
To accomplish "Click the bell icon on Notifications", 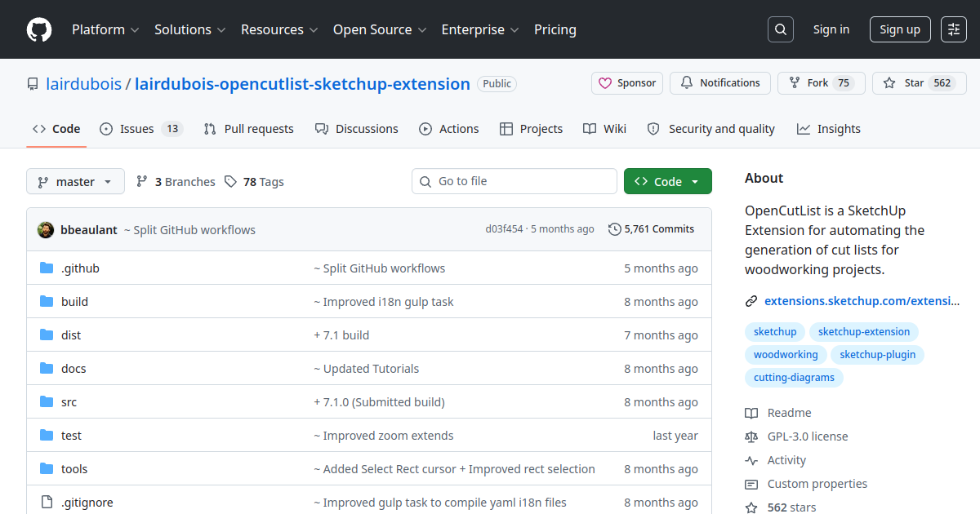I will (687, 83).
